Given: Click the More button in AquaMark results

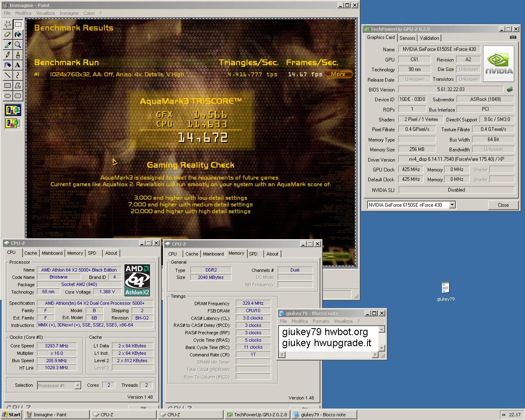Looking at the screenshot, I should [x=338, y=74].
